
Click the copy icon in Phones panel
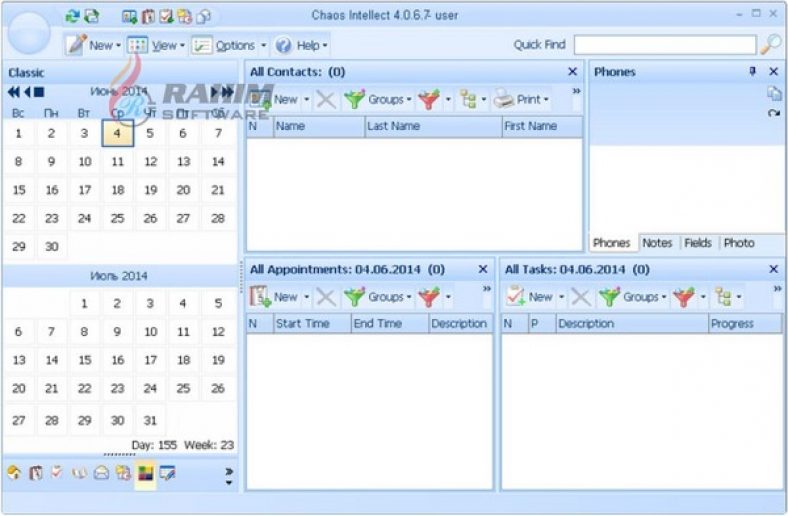pos(774,93)
